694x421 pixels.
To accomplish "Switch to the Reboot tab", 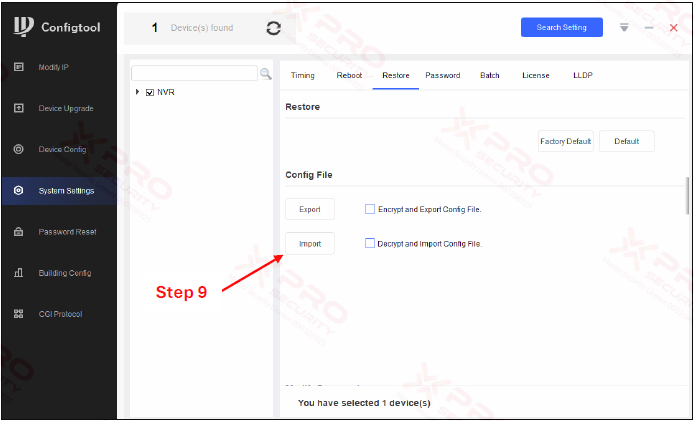I will coord(349,75).
